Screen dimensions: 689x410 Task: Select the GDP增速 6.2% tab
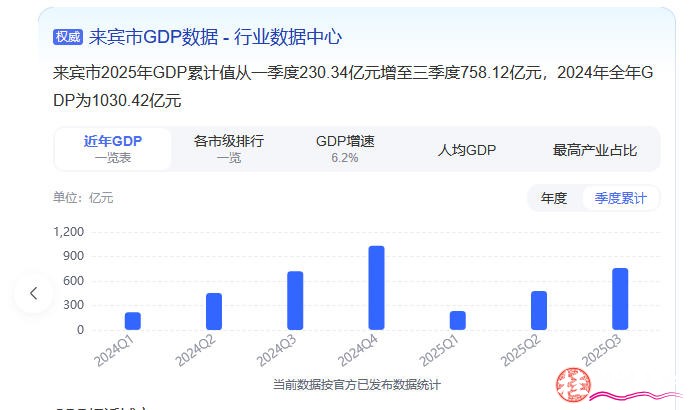pyautogui.click(x=345, y=148)
